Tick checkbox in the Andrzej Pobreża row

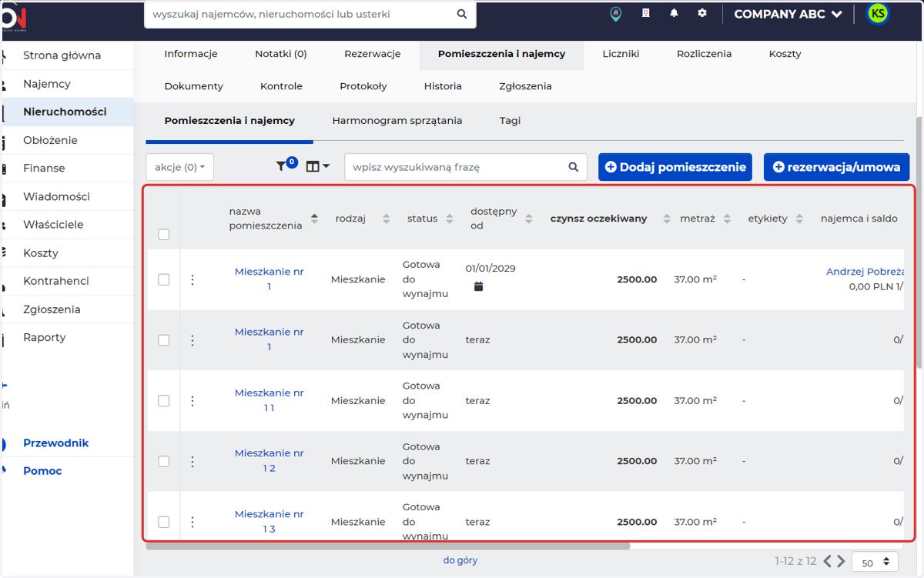tap(163, 279)
